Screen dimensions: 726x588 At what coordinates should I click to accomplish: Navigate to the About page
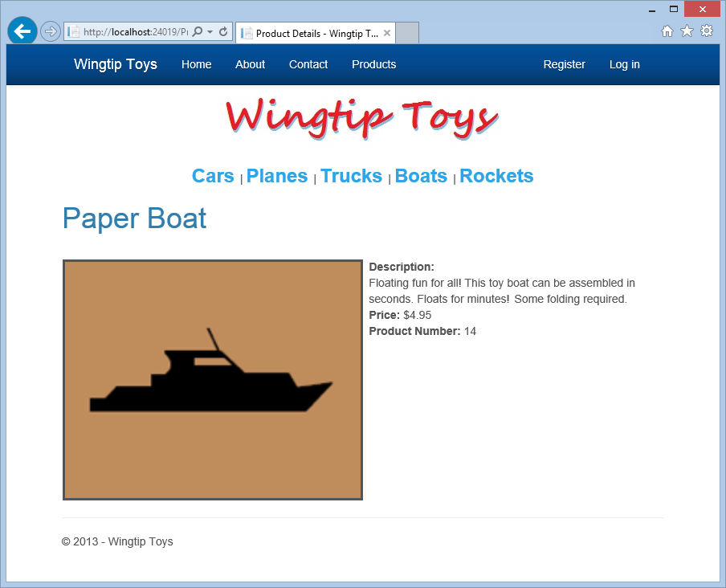pyautogui.click(x=250, y=64)
